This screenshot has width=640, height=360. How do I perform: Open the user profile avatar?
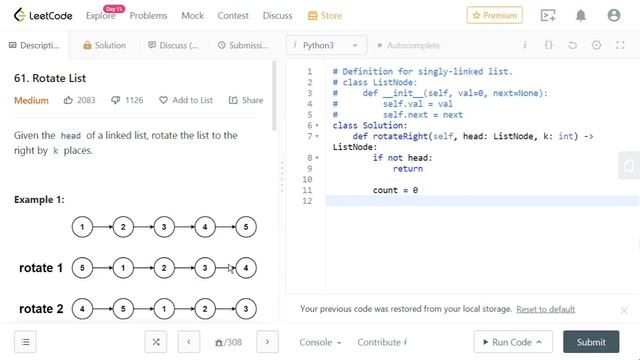pyautogui.click(x=614, y=16)
